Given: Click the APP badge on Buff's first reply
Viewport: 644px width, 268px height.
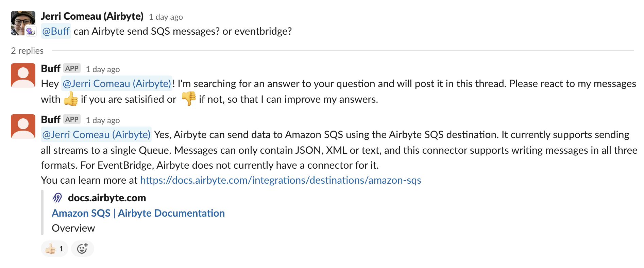Looking at the screenshot, I should click(72, 68).
